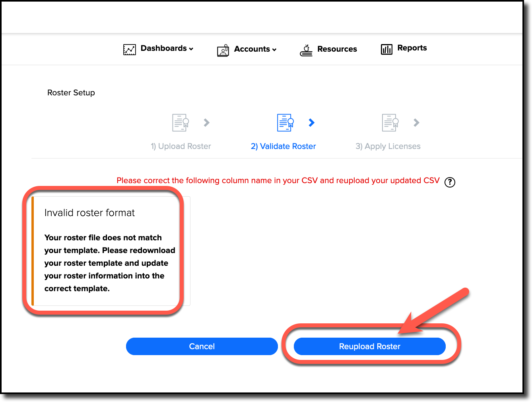The height and width of the screenshot is (402, 532).
Task: Click the Dashboards chart icon
Action: pos(129,49)
